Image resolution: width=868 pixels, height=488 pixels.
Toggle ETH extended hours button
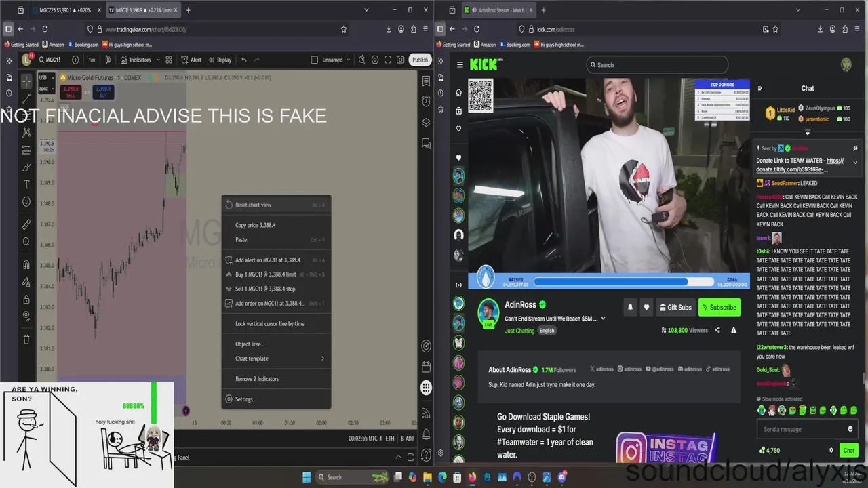tap(390, 439)
